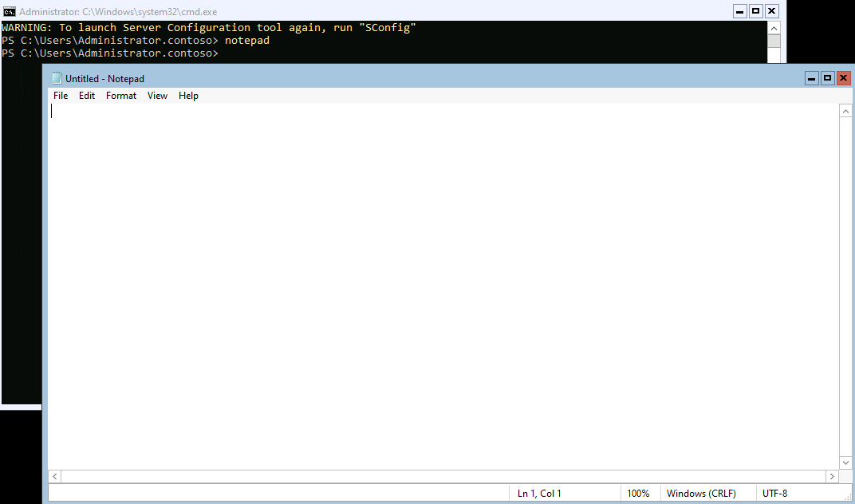855x504 pixels.
Task: Click the SConfig warning line in cmd window
Action: pyautogui.click(x=209, y=27)
